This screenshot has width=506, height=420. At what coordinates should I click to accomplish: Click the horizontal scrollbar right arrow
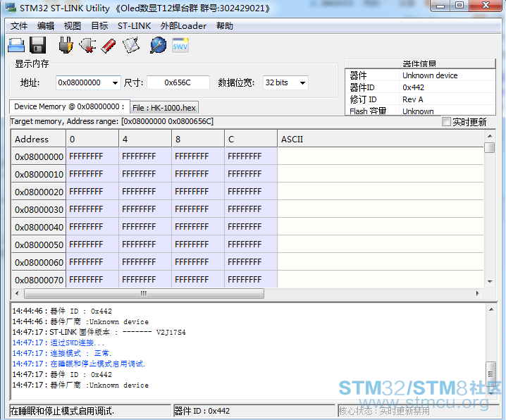tap(478, 294)
